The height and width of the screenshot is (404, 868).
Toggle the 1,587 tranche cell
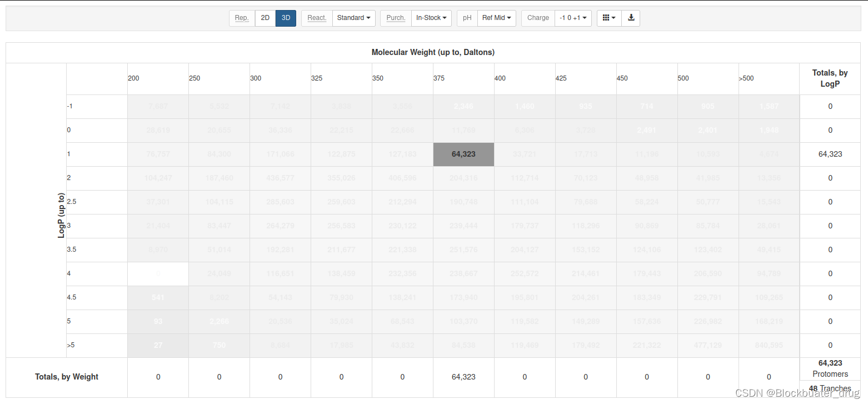click(x=769, y=106)
